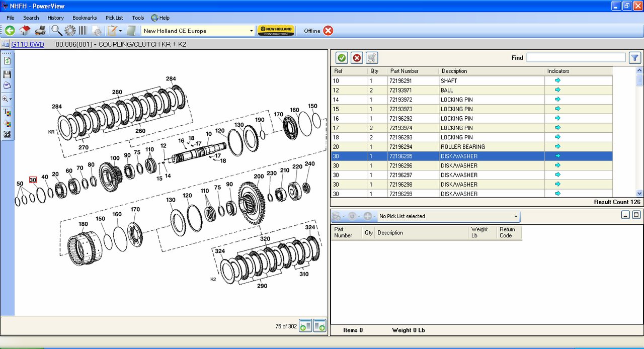The width and height of the screenshot is (644, 349).
Task: Click the document icon beside G110 6WD
Action: (5, 44)
